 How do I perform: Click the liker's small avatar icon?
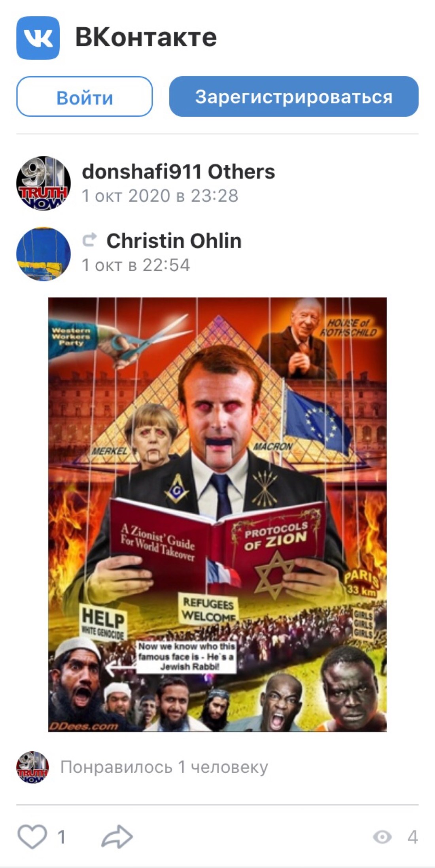pos(32,767)
